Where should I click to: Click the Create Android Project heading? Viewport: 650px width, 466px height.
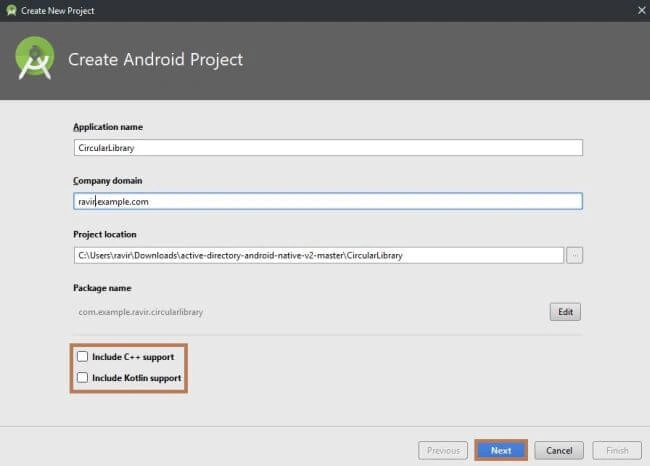click(x=155, y=60)
